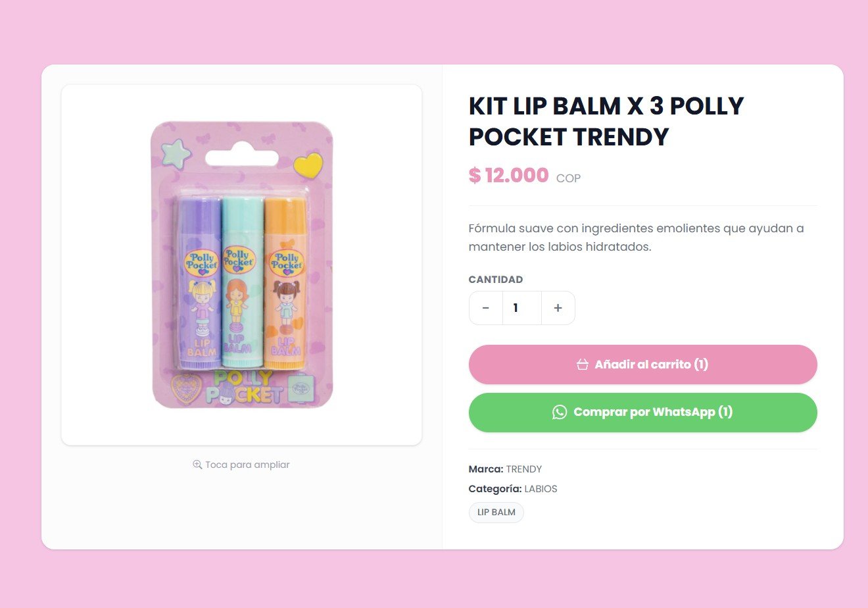Click the TRENDY brand name
Viewport: 868px width, 608px height.
pos(524,469)
